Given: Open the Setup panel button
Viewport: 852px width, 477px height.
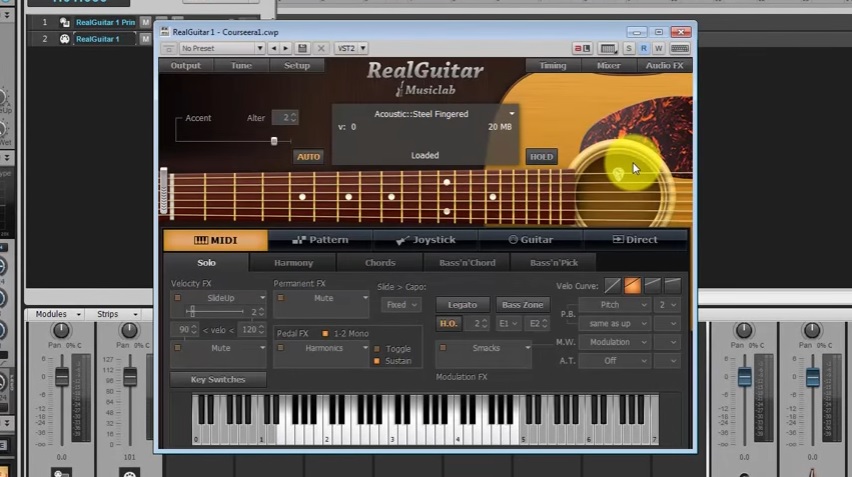Looking at the screenshot, I should pyautogui.click(x=297, y=65).
